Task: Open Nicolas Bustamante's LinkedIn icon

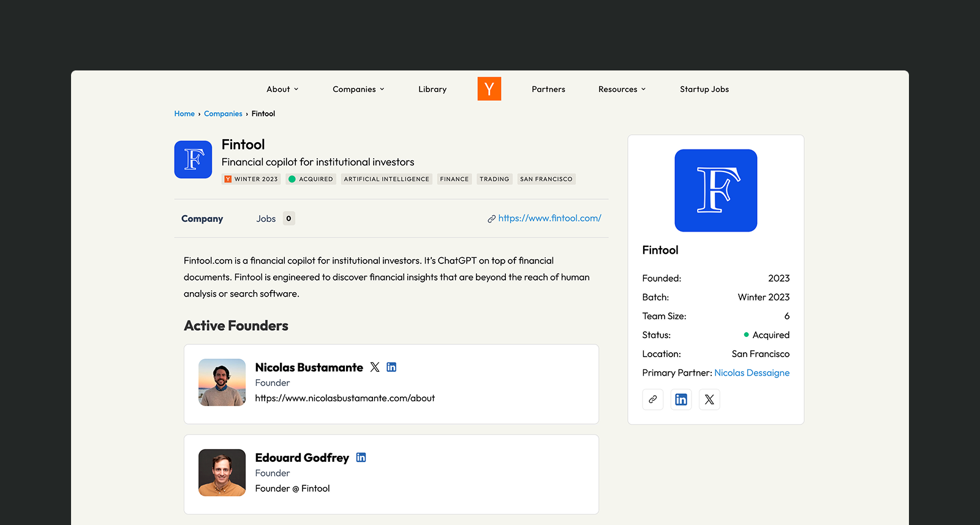Action: click(x=391, y=367)
